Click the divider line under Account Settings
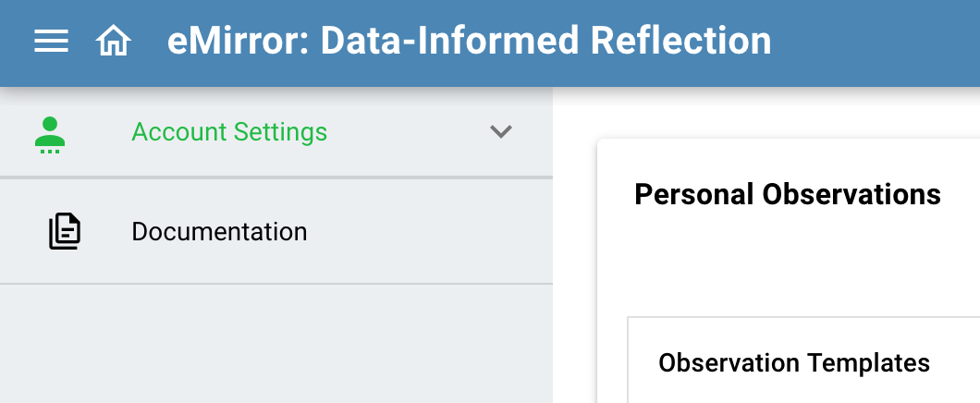 pyautogui.click(x=276, y=178)
